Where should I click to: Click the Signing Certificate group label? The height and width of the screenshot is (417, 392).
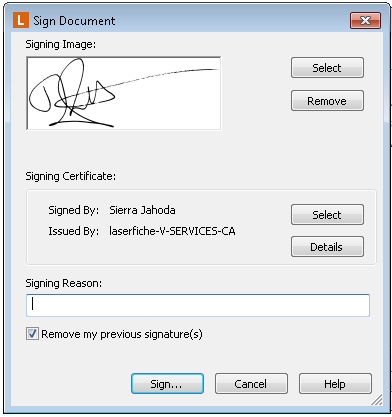coord(71,176)
